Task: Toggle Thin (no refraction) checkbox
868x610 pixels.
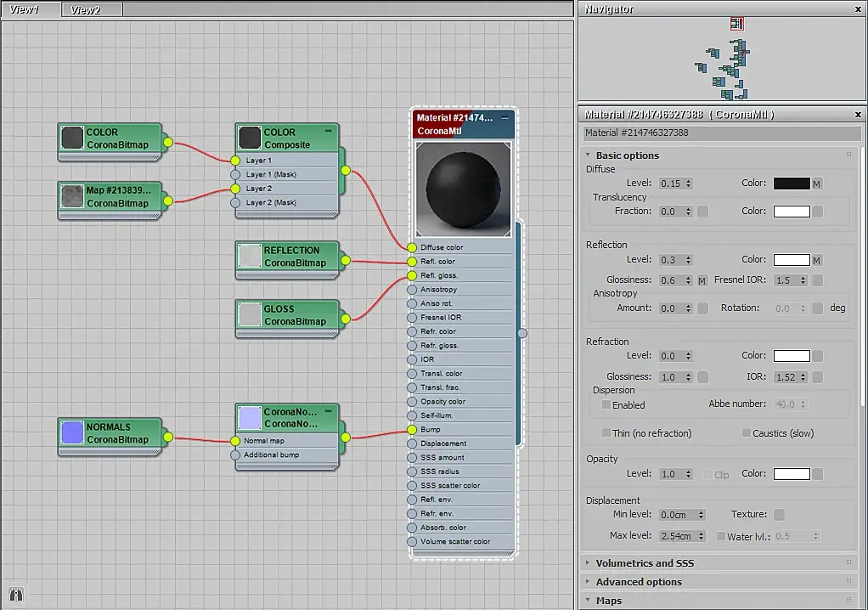Action: 606,433
